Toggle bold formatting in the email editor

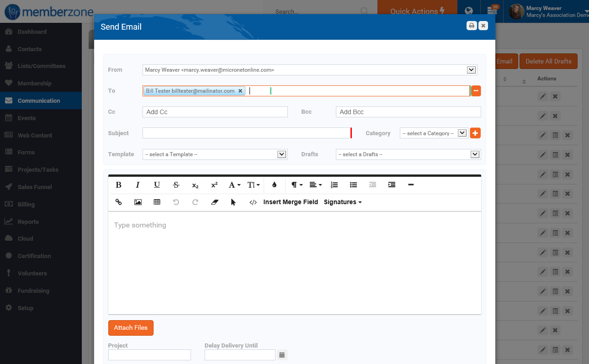click(x=118, y=185)
